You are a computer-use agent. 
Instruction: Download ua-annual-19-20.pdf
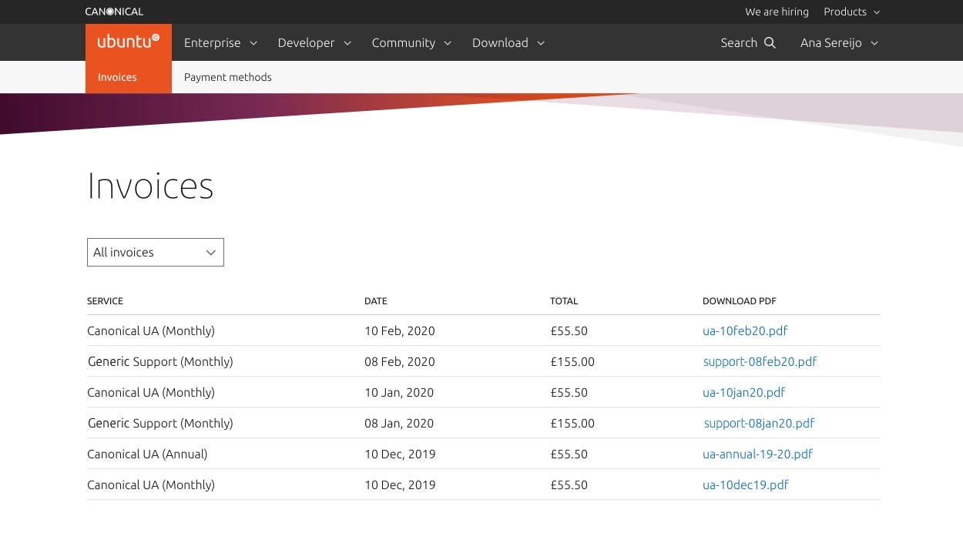(x=757, y=454)
